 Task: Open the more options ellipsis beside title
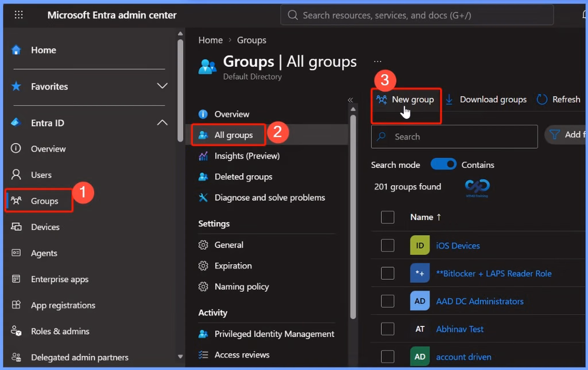click(x=378, y=61)
